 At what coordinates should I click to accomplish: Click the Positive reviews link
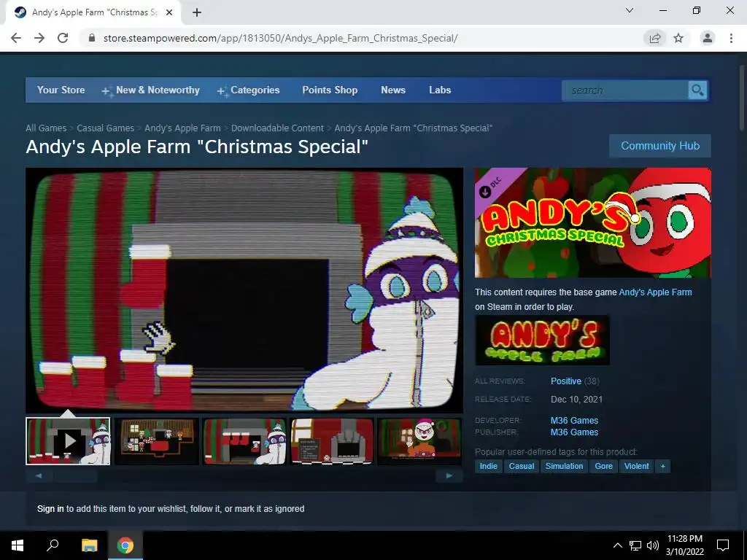click(566, 381)
